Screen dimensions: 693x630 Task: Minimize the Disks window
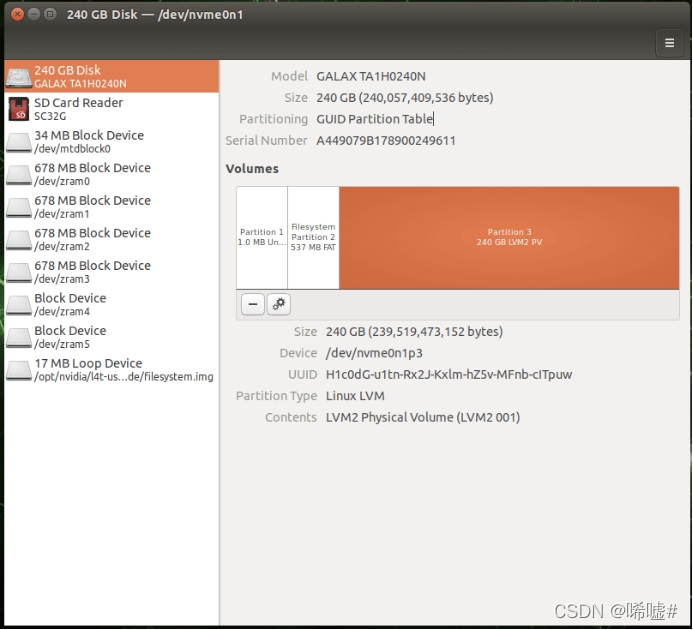coord(34,15)
